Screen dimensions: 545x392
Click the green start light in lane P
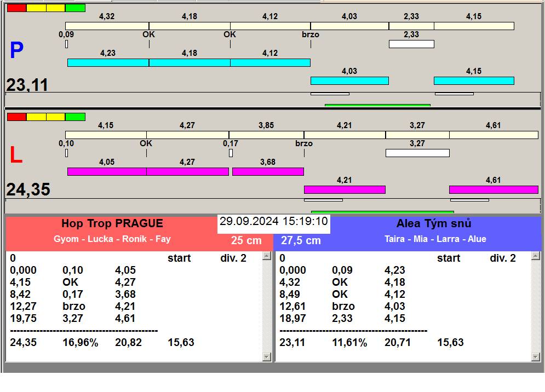[75, 8]
